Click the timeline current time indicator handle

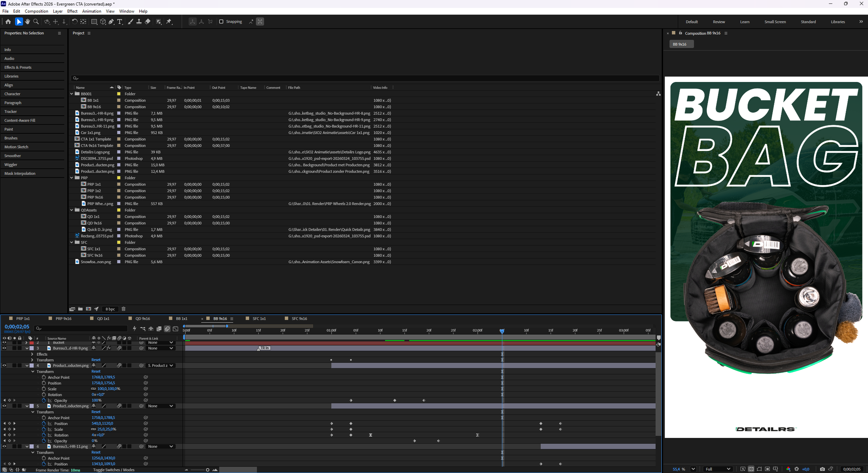click(502, 331)
